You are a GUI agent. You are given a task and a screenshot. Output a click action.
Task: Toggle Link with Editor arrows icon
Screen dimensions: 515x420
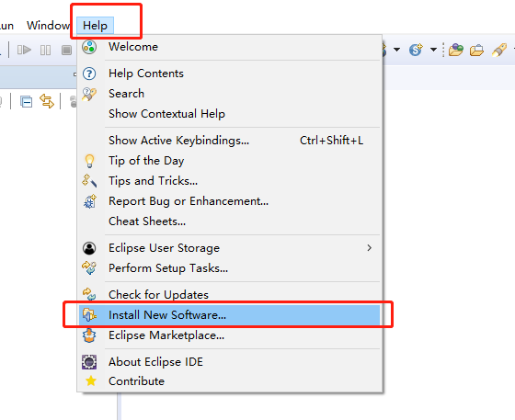[47, 101]
